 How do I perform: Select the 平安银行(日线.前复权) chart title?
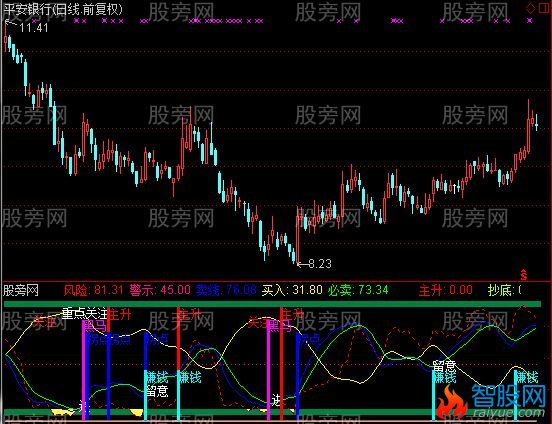coord(63,9)
